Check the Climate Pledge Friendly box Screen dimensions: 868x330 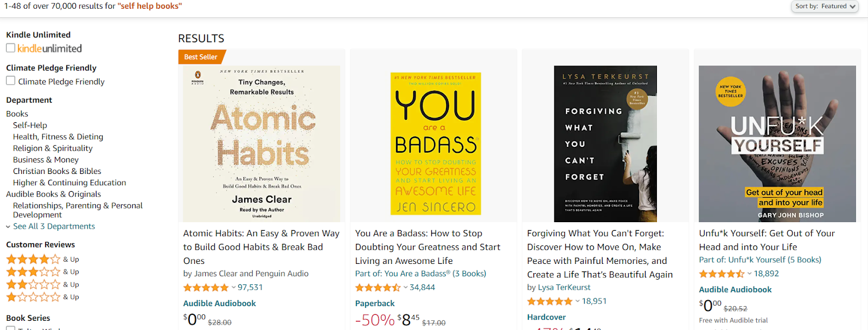click(x=10, y=81)
